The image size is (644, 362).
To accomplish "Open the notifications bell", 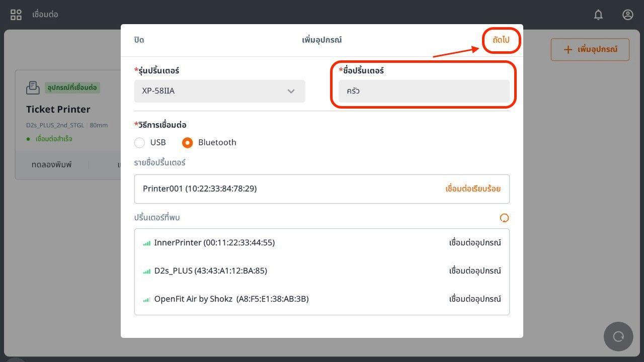I will 598,15.
